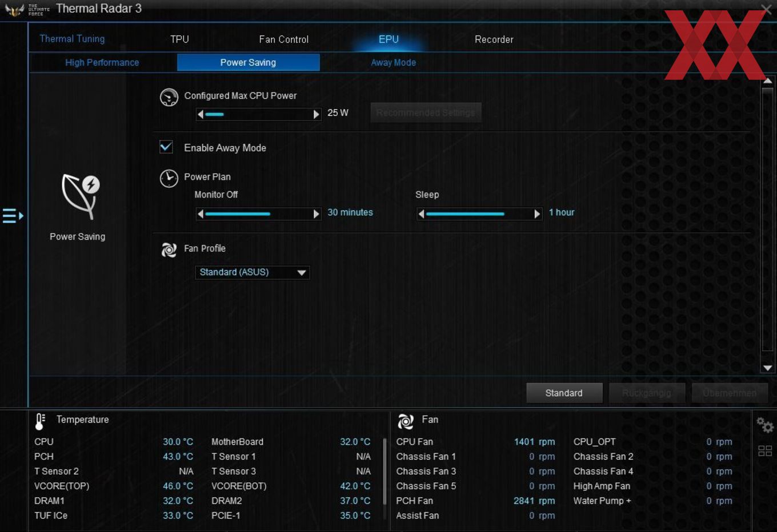Click the VCORE(TOP) 46.0 °C reading

[178, 486]
